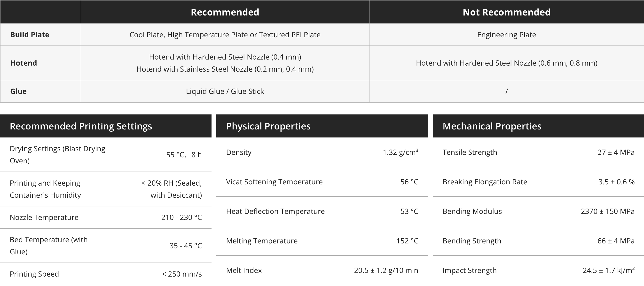Click the Impact Strength value
Image resolution: width=644 pixels, height=286 pixels.
609,270
